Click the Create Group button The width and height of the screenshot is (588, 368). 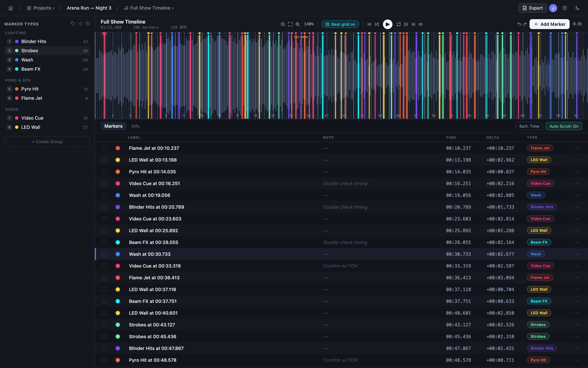point(47,141)
